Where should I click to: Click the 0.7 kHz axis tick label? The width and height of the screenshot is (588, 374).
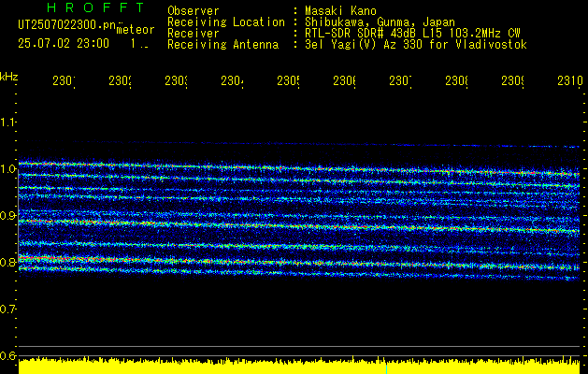coord(7,309)
